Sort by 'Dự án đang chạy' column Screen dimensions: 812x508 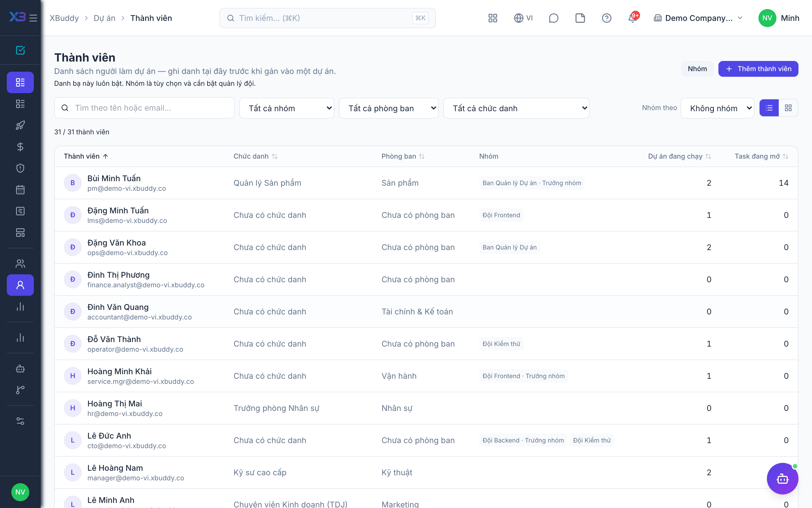click(679, 156)
